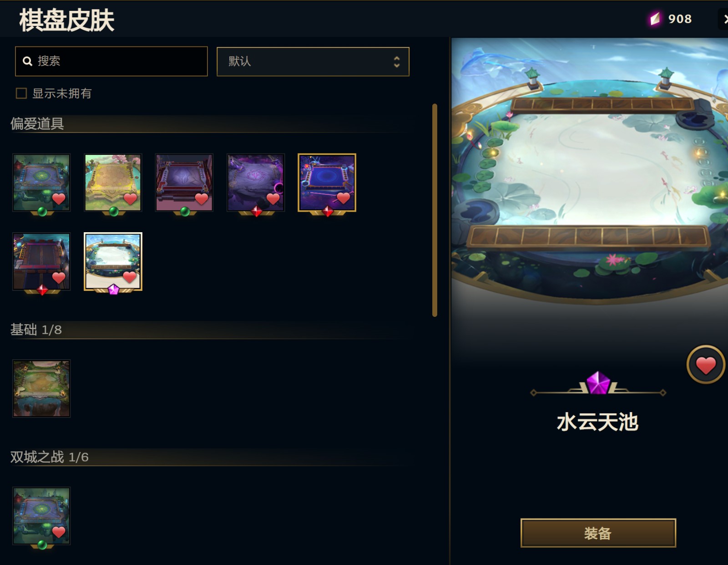Click the search input field
The width and height of the screenshot is (728, 565).
tap(111, 61)
